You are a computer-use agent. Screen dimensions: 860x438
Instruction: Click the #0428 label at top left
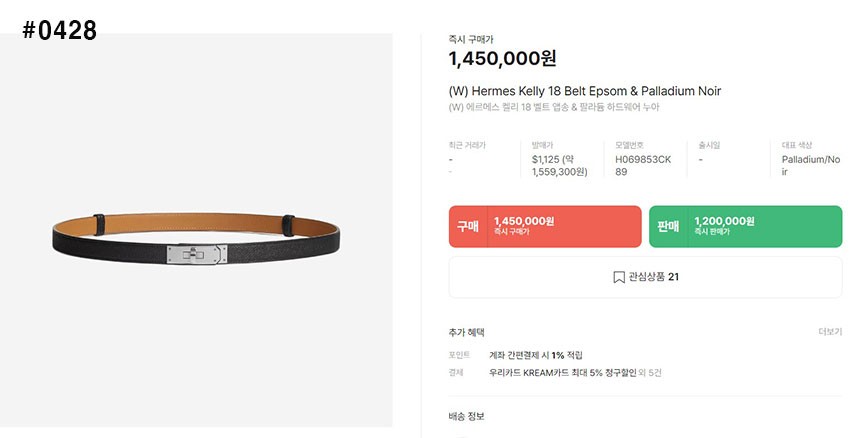click(x=60, y=30)
